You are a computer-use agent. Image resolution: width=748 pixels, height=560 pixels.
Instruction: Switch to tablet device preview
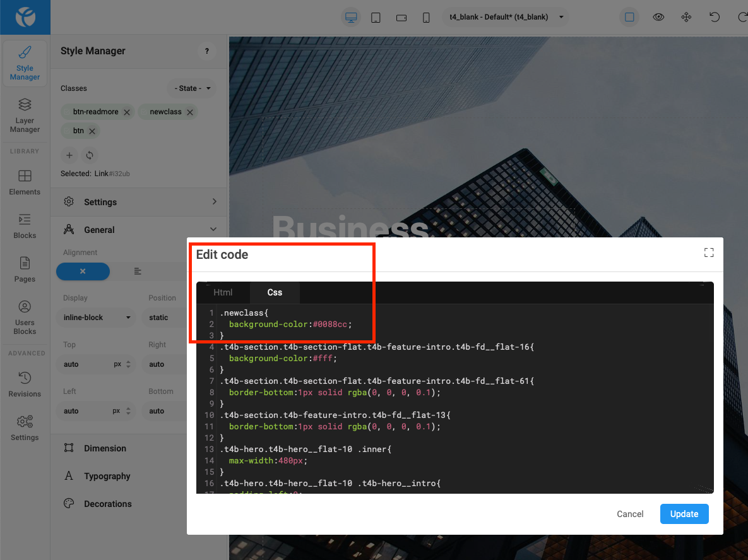[x=376, y=18]
